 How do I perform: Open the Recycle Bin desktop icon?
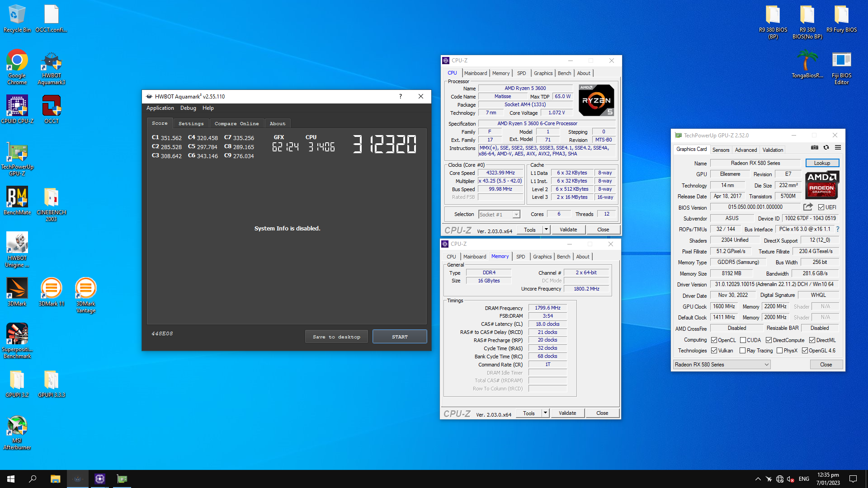[17, 18]
